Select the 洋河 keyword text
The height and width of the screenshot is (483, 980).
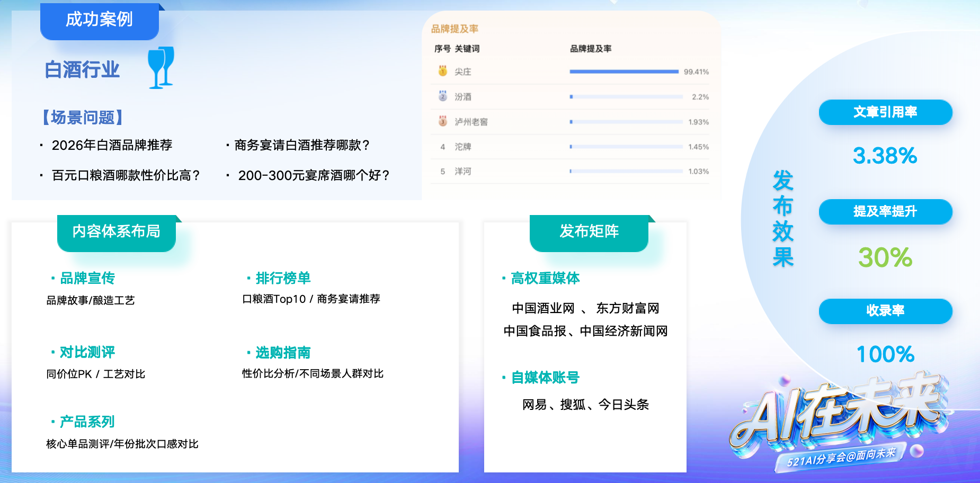[463, 171]
